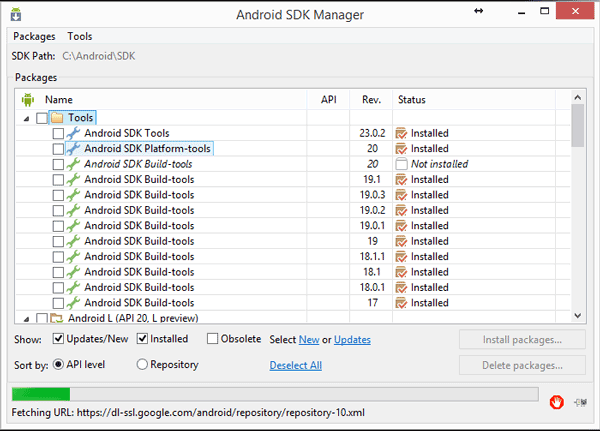Open the Tools menu
This screenshot has height=431, width=600.
(x=80, y=36)
